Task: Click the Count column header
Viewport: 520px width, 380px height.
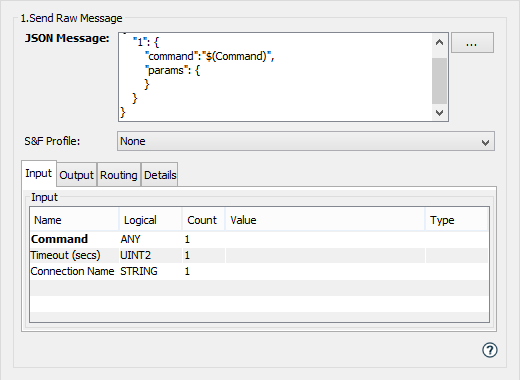Action: click(x=204, y=220)
